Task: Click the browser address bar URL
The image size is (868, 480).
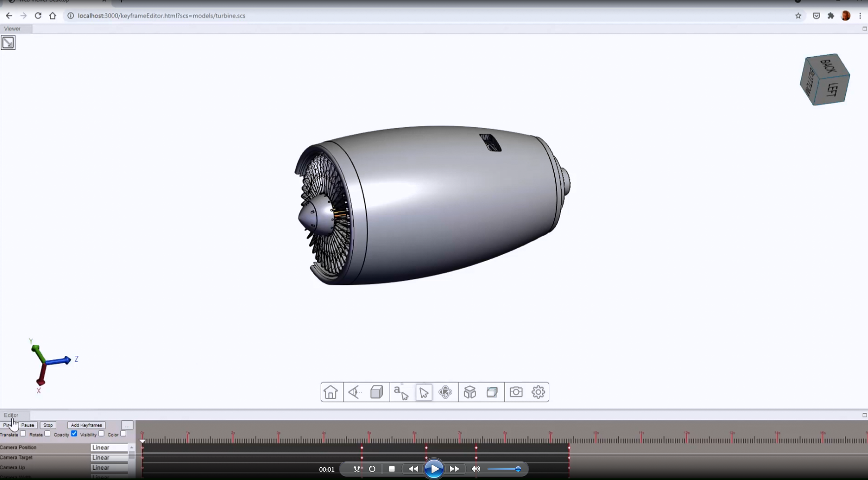Action: click(x=162, y=16)
